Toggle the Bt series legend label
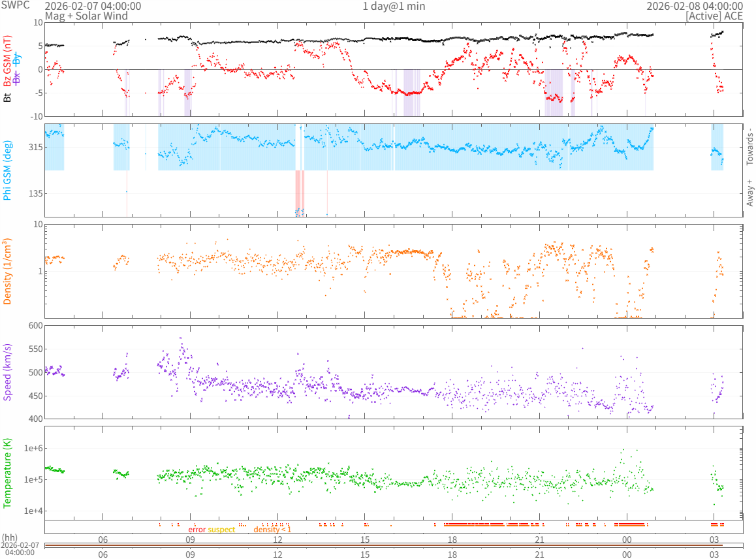This screenshot has height=559, width=756. click(8, 98)
